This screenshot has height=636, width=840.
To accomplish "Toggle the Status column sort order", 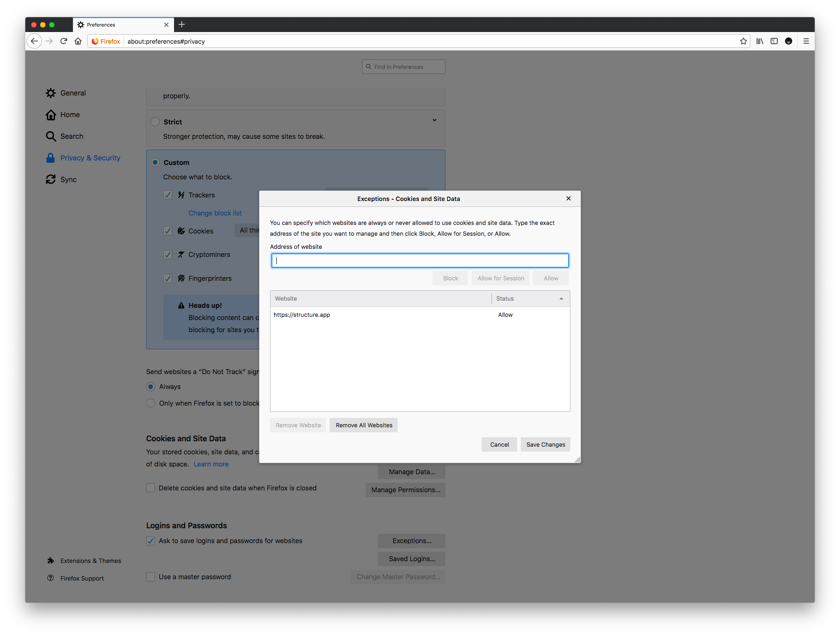I will click(530, 298).
